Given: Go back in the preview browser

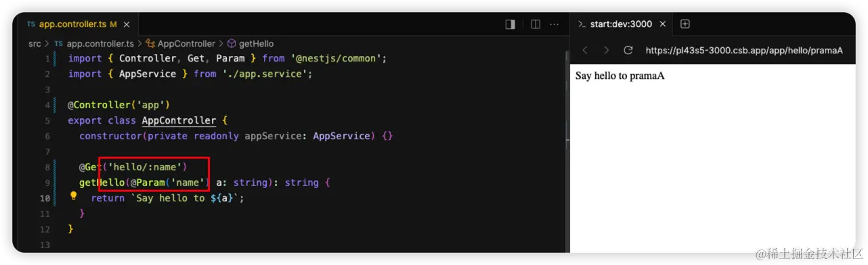Looking at the screenshot, I should [586, 50].
